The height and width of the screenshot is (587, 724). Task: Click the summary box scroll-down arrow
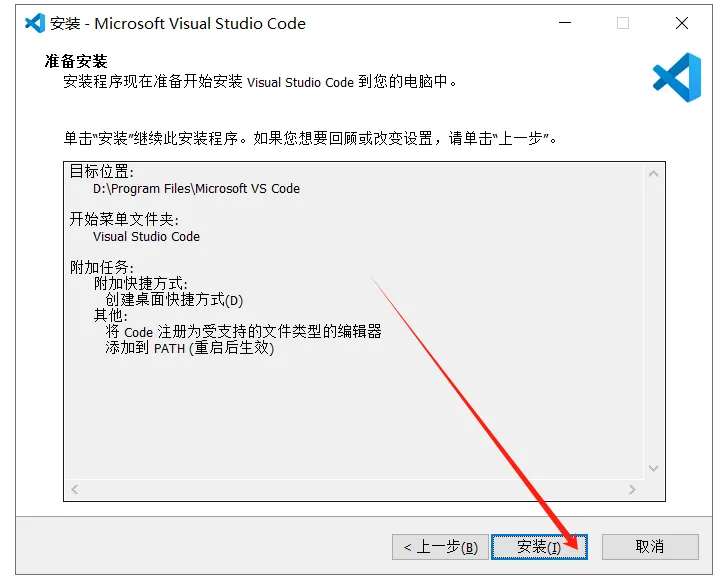click(x=653, y=468)
